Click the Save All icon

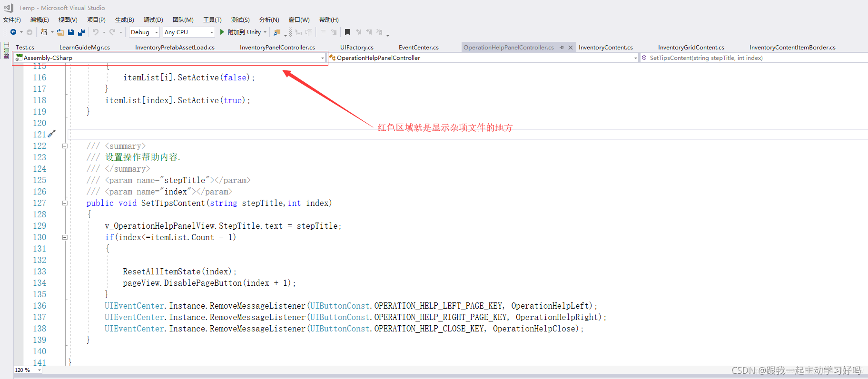tap(81, 32)
